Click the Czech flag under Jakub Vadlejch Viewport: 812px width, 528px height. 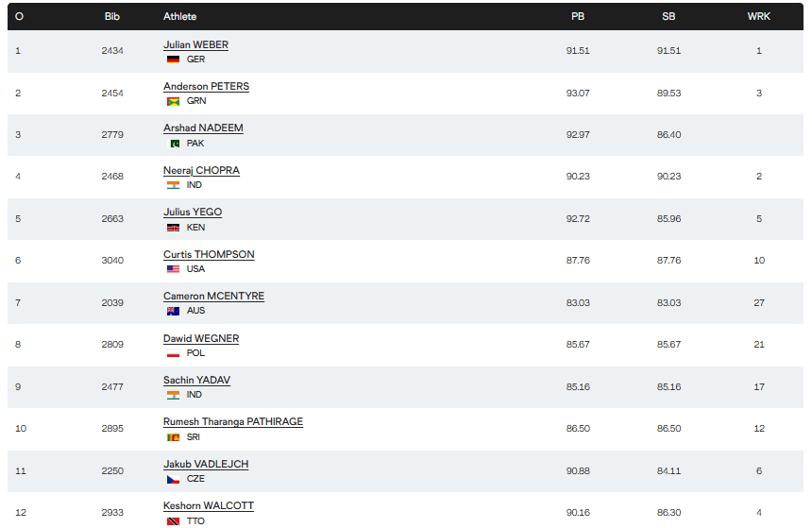(173, 479)
